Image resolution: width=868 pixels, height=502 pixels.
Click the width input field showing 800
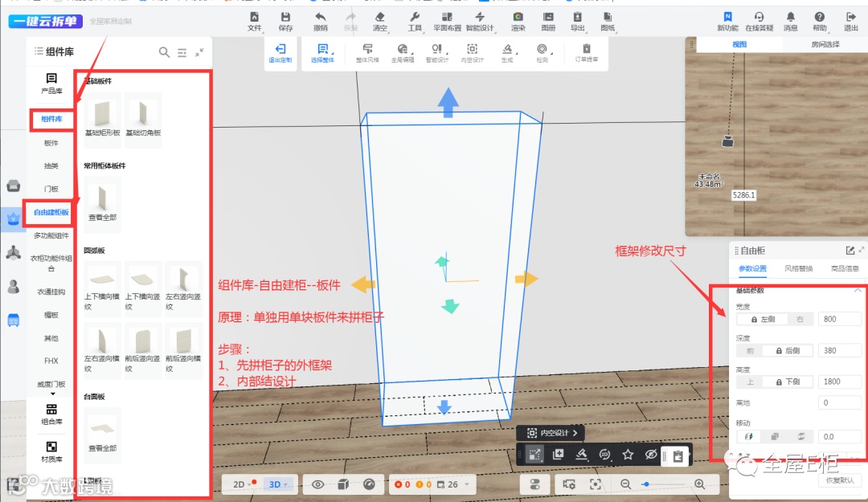[x=839, y=320]
